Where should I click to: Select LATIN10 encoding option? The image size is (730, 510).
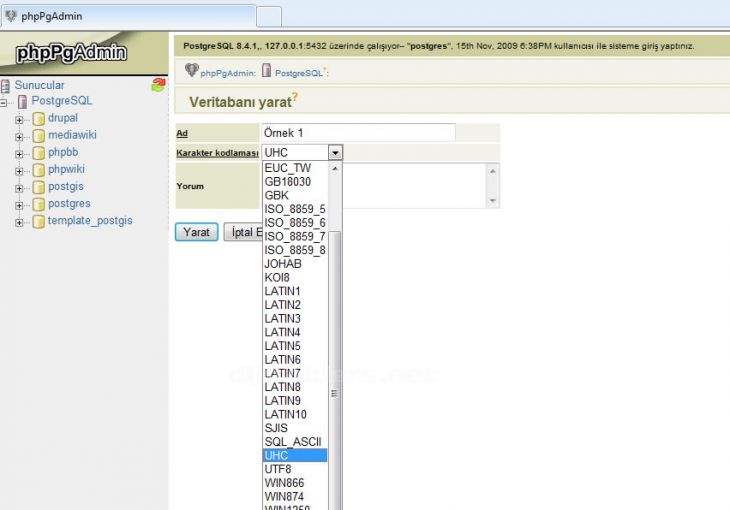tap(295, 415)
